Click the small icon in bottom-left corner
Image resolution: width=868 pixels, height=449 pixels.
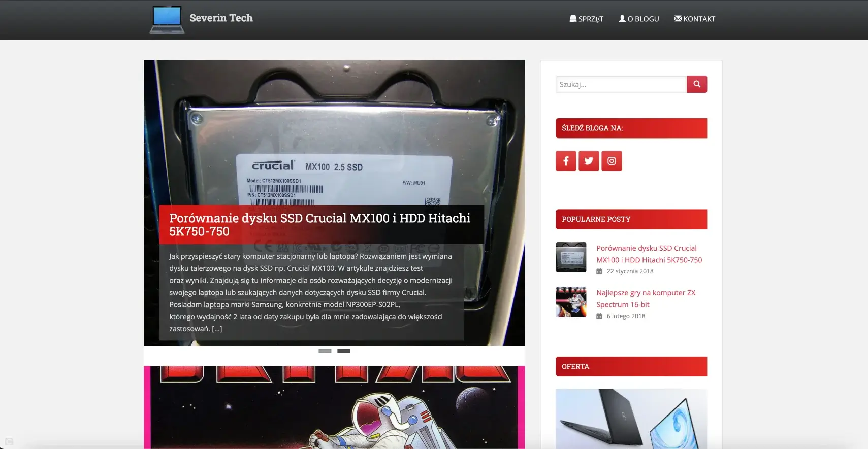click(x=9, y=441)
